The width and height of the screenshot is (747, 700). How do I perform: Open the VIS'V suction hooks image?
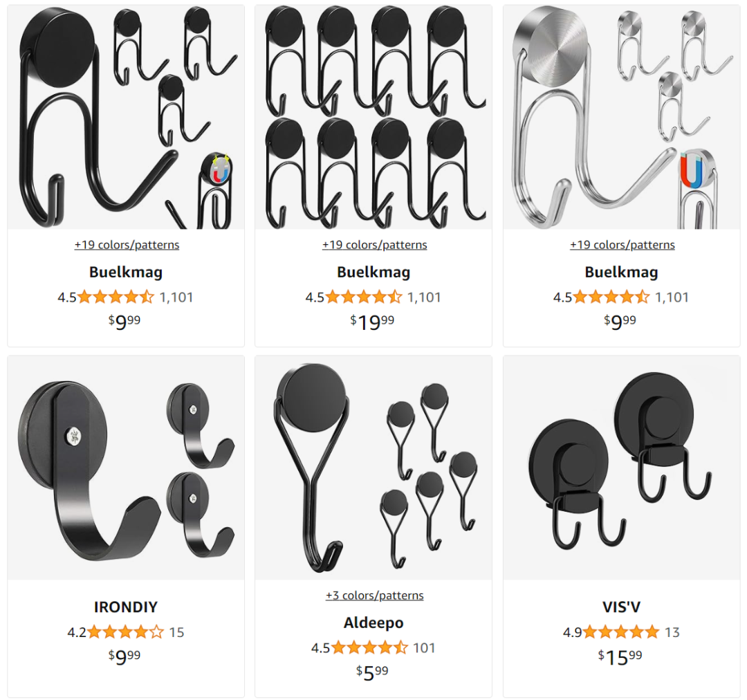[x=621, y=468]
